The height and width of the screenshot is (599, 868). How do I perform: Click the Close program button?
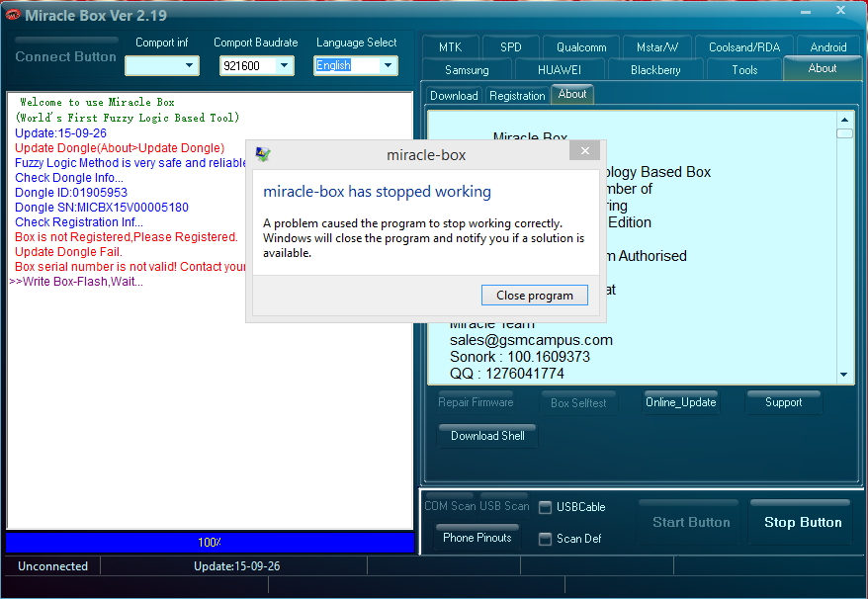[x=534, y=296]
